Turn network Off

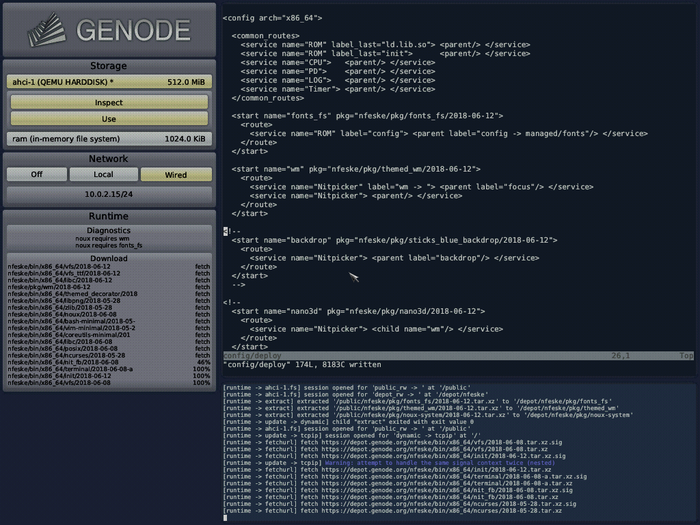point(36,174)
